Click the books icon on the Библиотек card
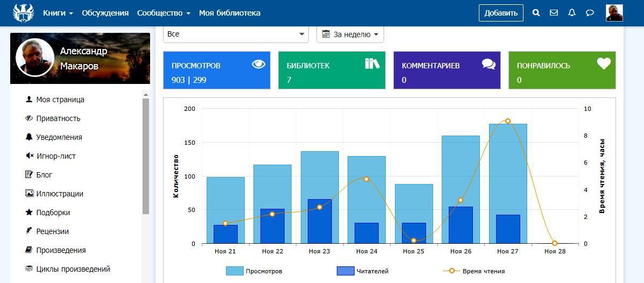Viewport: 644px width, 283px height. click(372, 64)
